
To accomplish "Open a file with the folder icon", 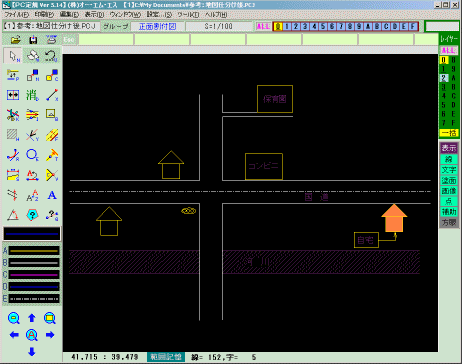I will (x=15, y=40).
